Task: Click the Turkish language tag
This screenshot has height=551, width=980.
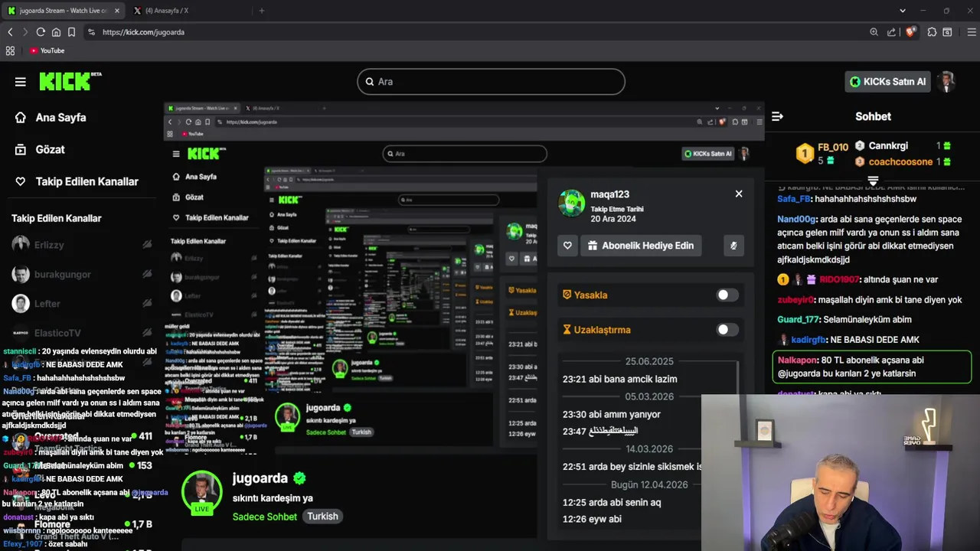Action: pos(322,517)
